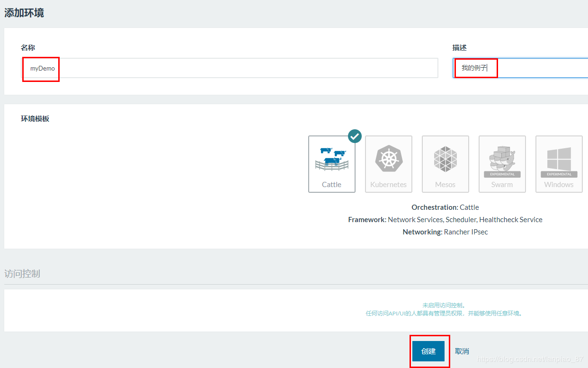This screenshot has width=588, height=368.
Task: Click the Networking: Rancher IPsec line
Action: [445, 232]
